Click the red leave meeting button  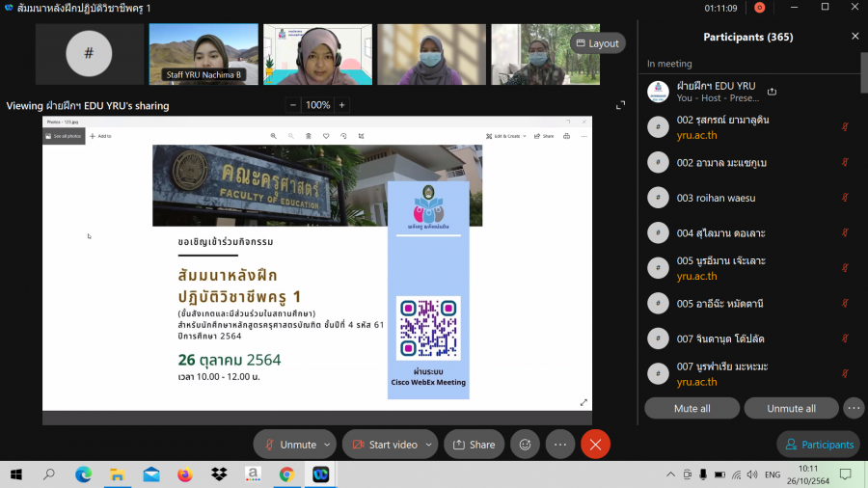(595, 445)
